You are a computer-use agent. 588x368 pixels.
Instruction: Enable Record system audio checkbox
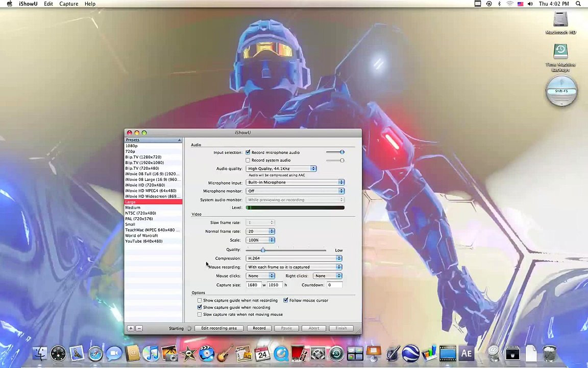point(248,160)
